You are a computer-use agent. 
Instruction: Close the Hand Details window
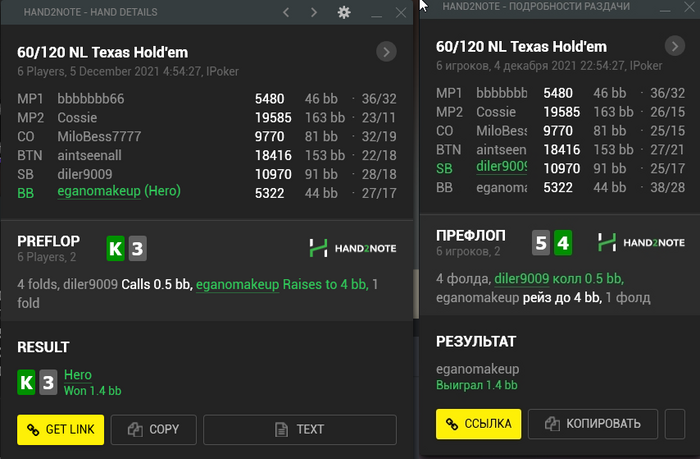(401, 13)
